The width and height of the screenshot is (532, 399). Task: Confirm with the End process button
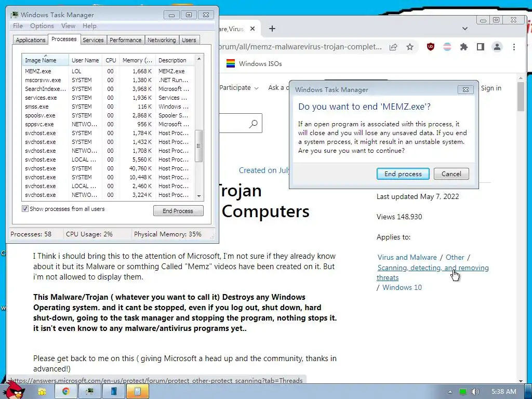[403, 174]
